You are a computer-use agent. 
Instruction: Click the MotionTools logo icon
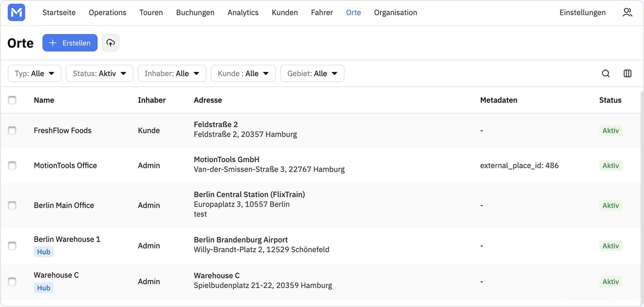click(x=17, y=13)
